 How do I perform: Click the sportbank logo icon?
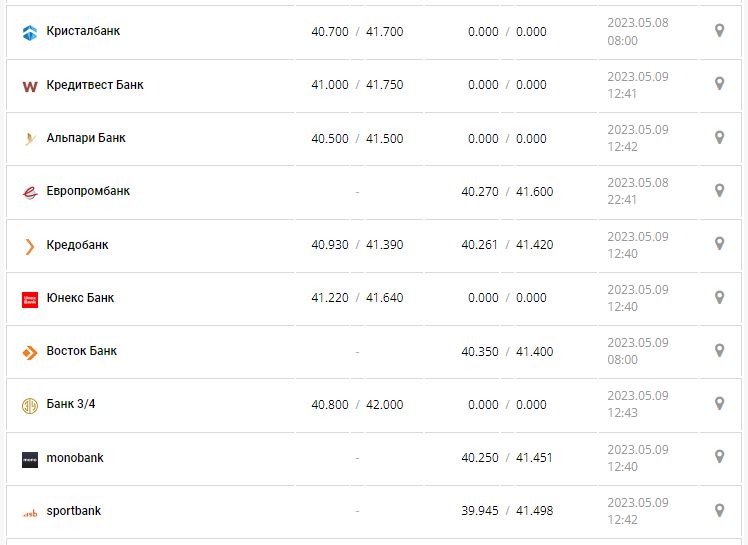(x=29, y=512)
